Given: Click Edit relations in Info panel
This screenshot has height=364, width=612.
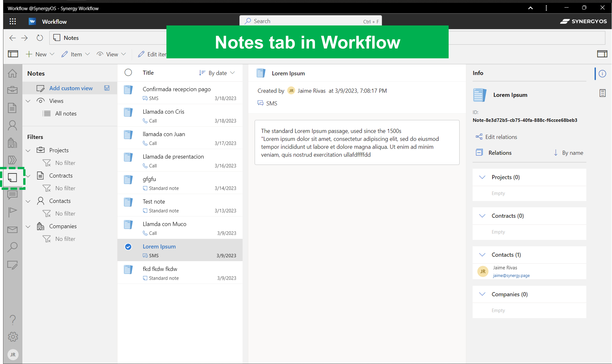Looking at the screenshot, I should [496, 137].
